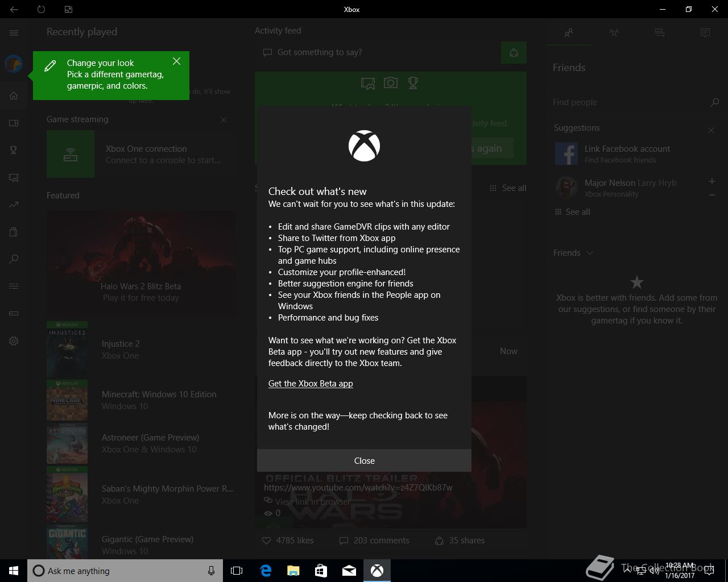Click See all in activity feed
The height and width of the screenshot is (582, 728).
(508, 188)
